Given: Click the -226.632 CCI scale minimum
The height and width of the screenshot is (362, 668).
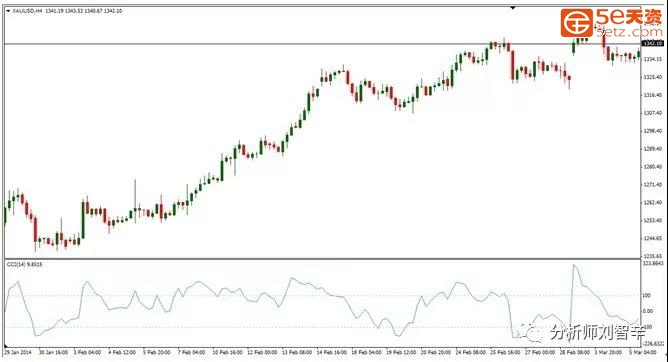Looking at the screenshot, I should coord(653,343).
